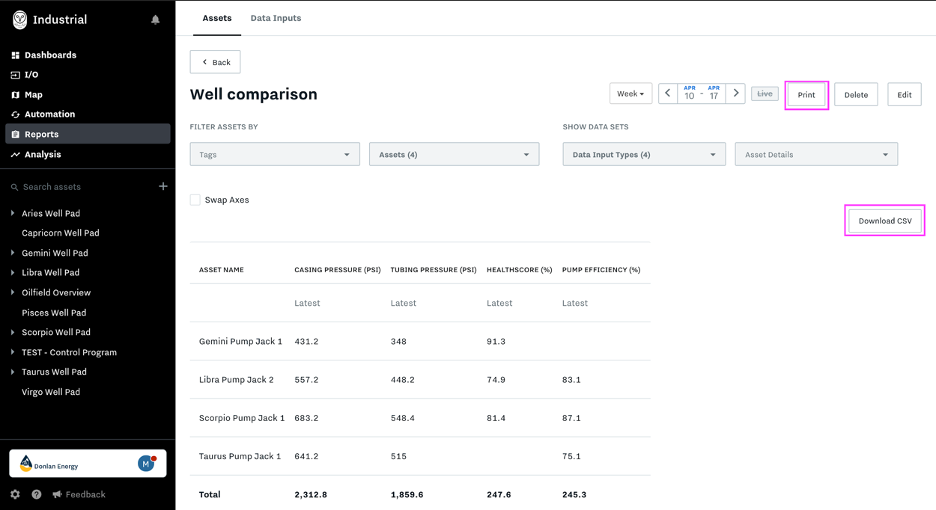Expand the Oilfield Overview node

click(x=13, y=292)
